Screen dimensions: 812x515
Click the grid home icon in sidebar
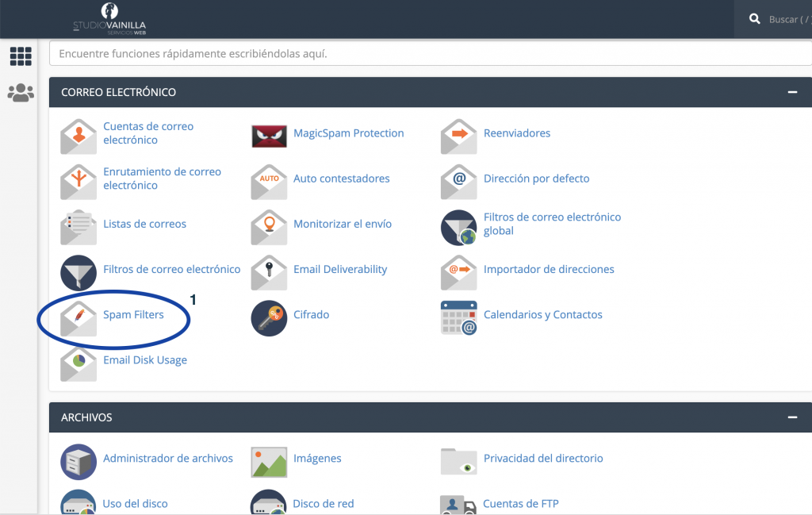point(21,56)
